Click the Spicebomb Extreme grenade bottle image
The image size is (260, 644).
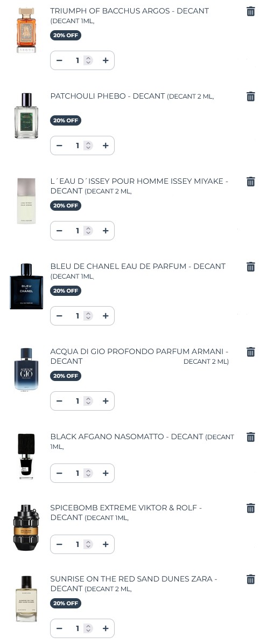coord(26,528)
